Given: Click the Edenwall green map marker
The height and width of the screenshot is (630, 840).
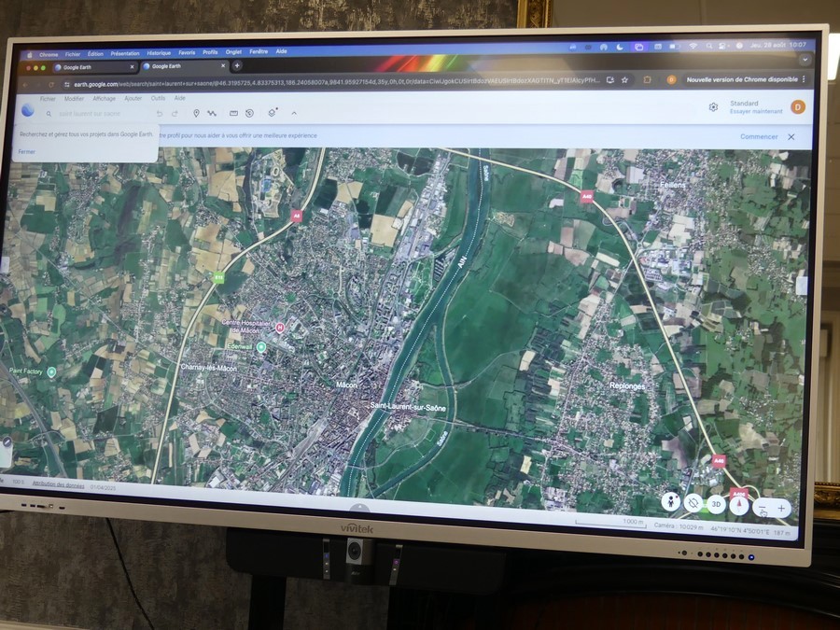Looking at the screenshot, I should tap(261, 347).
